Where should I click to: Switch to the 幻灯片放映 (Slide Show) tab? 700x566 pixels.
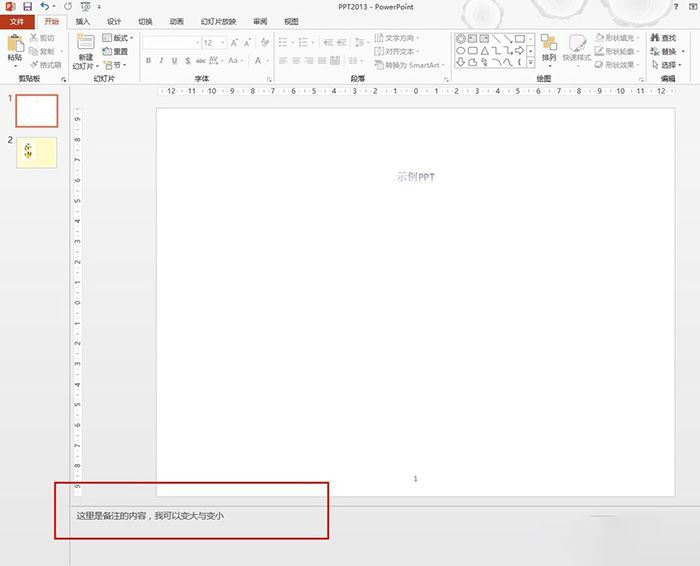(x=218, y=21)
